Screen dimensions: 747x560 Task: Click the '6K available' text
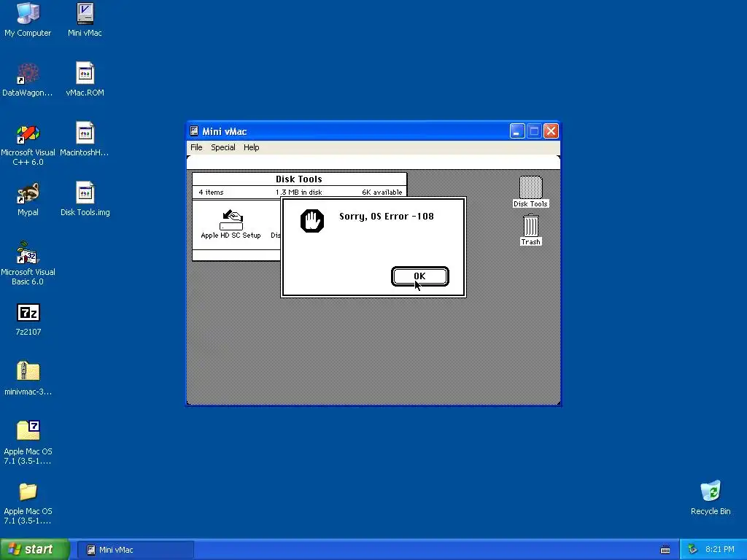click(382, 192)
